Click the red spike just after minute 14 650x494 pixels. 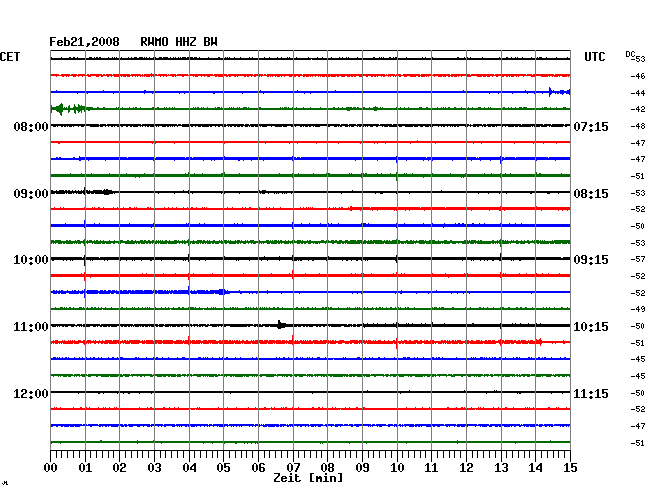[x=540, y=342]
